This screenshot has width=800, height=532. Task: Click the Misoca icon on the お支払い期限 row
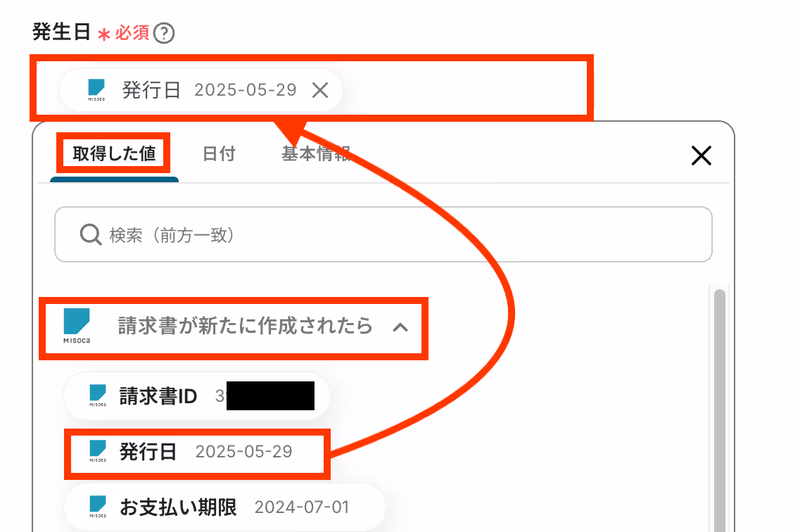coord(97,507)
